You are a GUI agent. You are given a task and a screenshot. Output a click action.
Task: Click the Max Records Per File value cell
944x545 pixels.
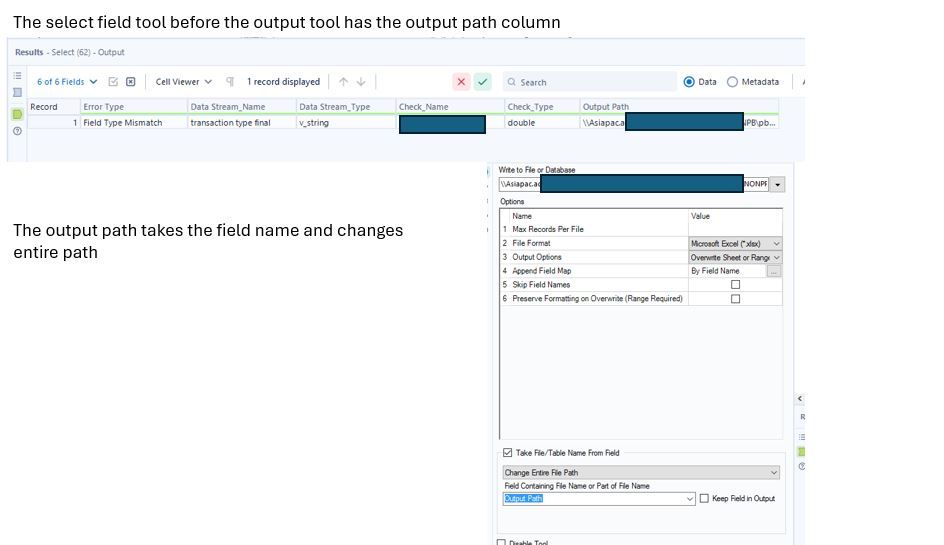coord(735,229)
